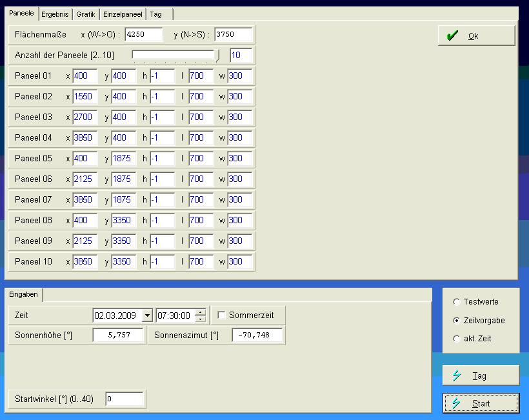Go to the Einzelpaneel tab
Viewport: 529px width, 420px height.
pyautogui.click(x=123, y=14)
